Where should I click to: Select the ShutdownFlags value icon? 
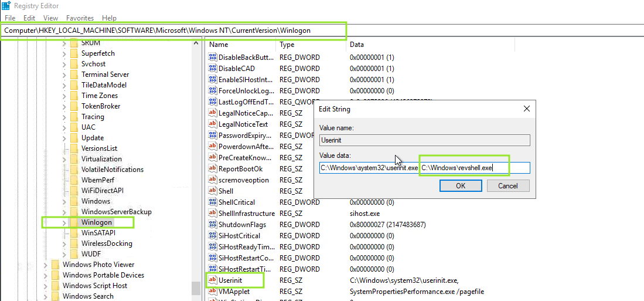(x=213, y=225)
